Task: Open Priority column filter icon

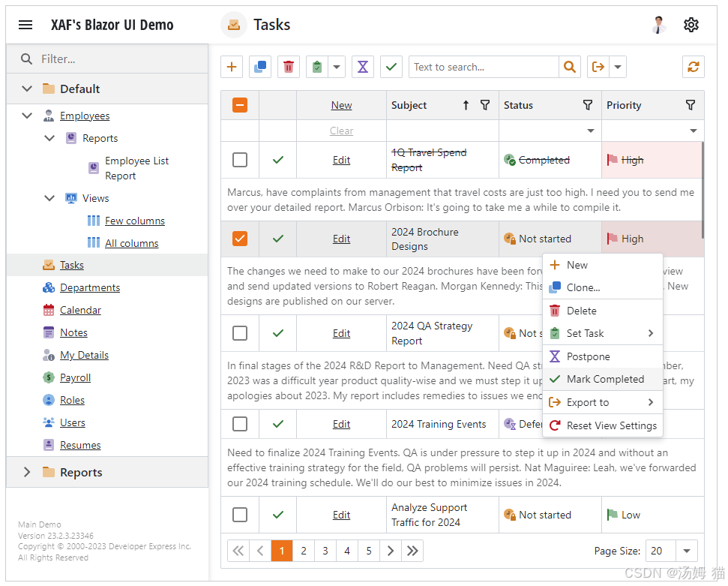Action: pos(691,105)
